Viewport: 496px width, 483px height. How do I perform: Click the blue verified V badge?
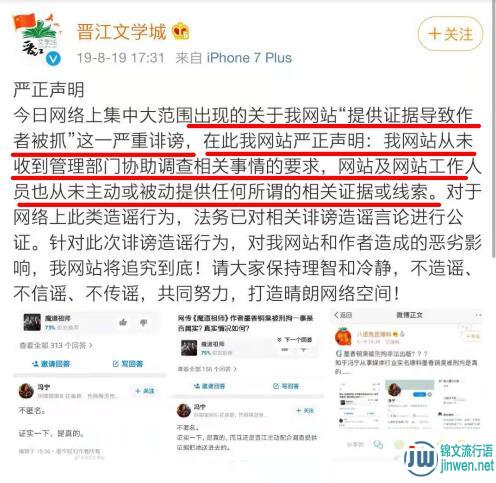click(53, 59)
